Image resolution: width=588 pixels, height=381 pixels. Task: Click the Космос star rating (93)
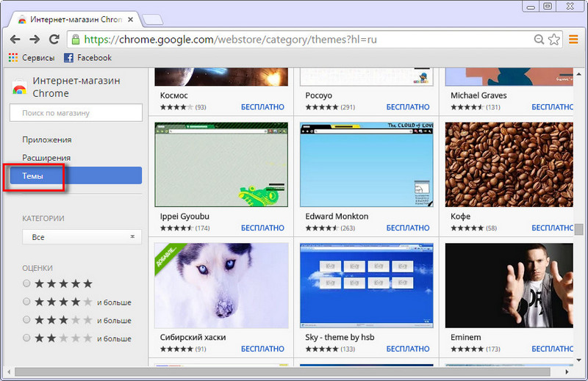point(183,107)
